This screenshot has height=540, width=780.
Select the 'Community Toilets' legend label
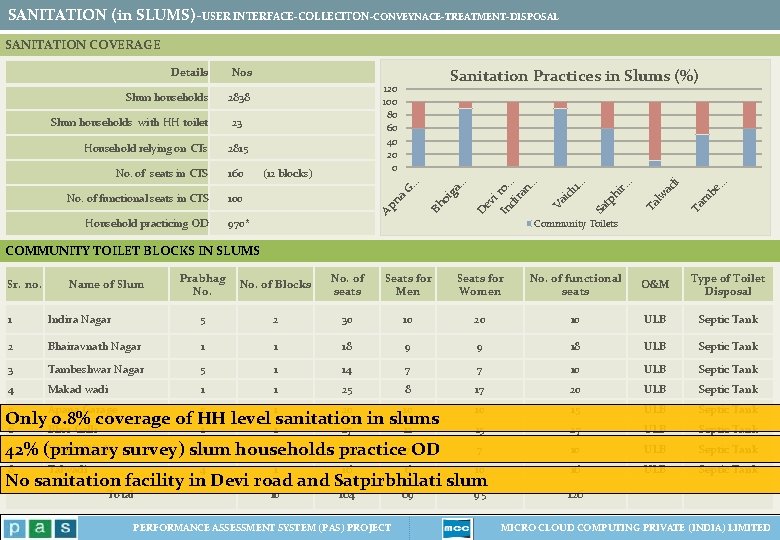tap(576, 224)
